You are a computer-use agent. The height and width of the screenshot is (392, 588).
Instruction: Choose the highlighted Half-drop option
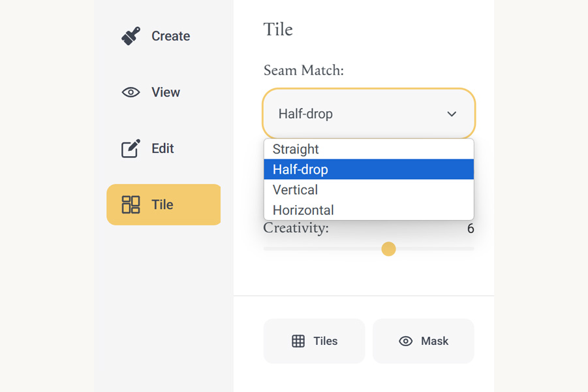[369, 169]
